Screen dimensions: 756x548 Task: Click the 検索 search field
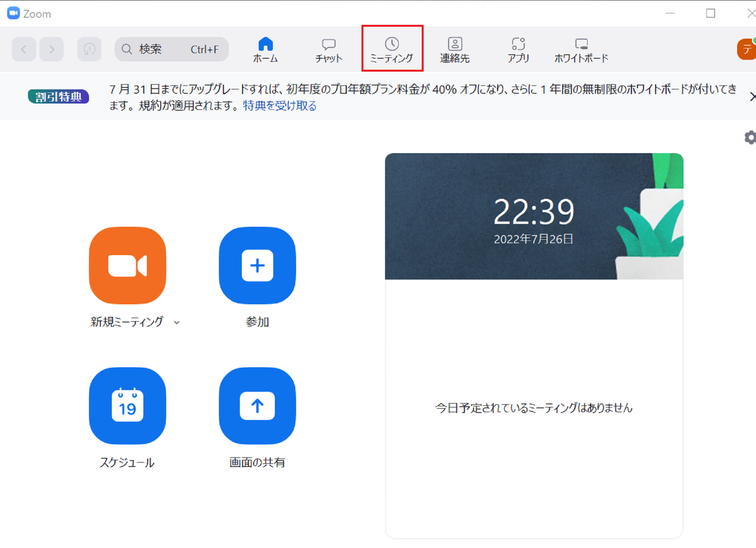click(171, 49)
